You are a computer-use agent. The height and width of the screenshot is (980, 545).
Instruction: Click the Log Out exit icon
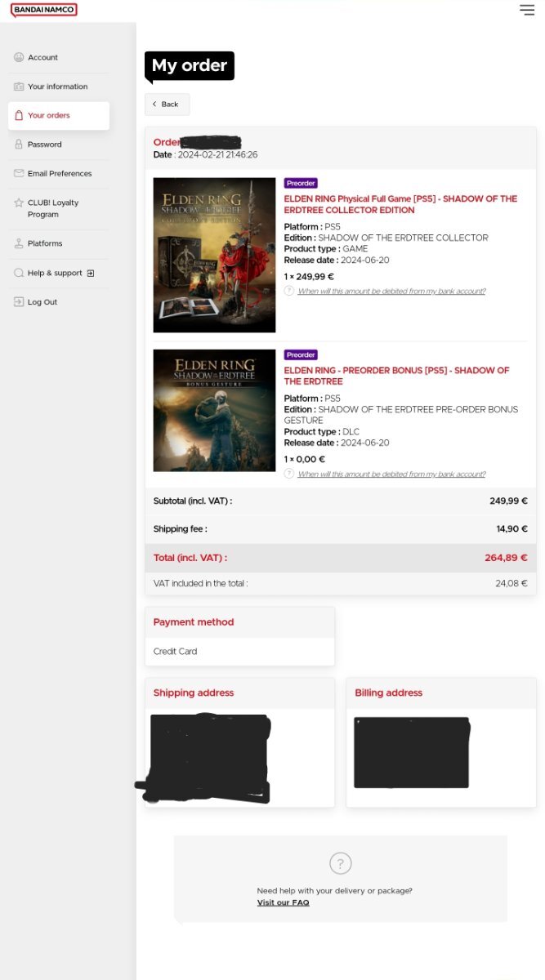(19, 302)
